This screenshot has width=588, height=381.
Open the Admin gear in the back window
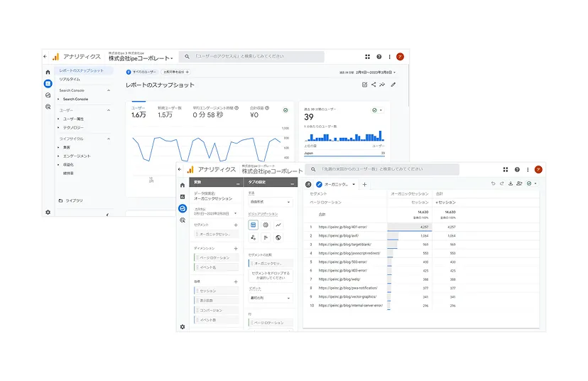tap(48, 212)
